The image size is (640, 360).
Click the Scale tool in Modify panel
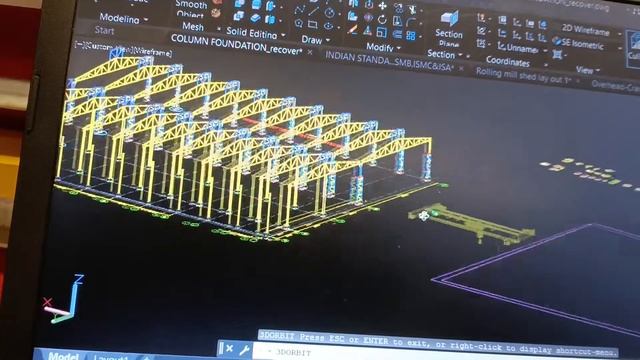click(x=382, y=32)
